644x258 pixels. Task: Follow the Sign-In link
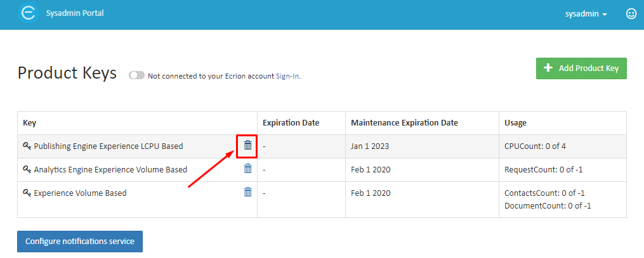pos(287,76)
